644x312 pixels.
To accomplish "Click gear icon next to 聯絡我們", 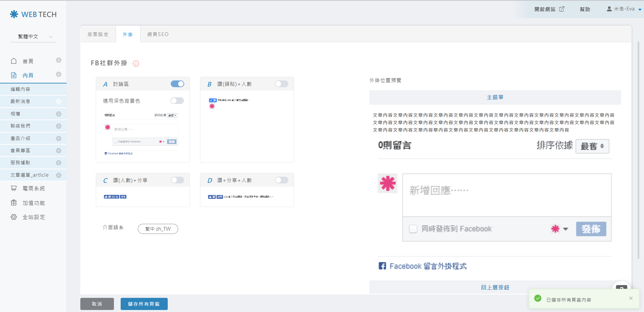I will point(58,126).
